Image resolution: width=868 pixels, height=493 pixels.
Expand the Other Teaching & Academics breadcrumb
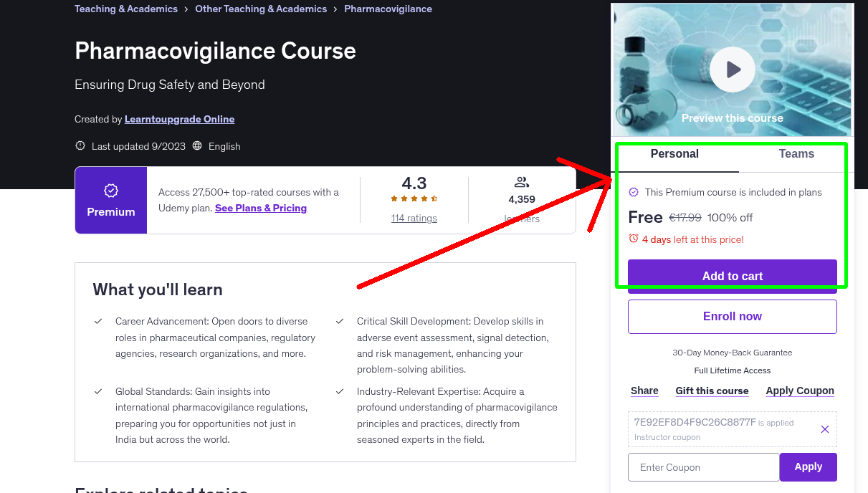[261, 9]
